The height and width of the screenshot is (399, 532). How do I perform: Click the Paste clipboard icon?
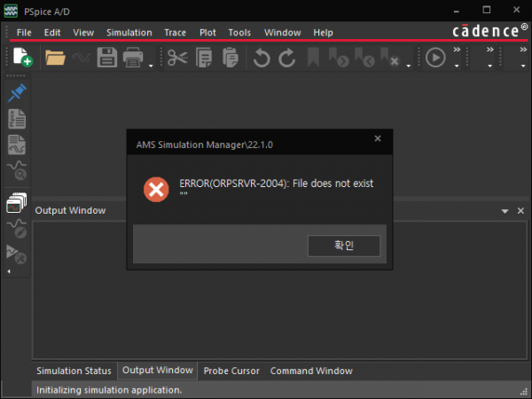click(231, 58)
